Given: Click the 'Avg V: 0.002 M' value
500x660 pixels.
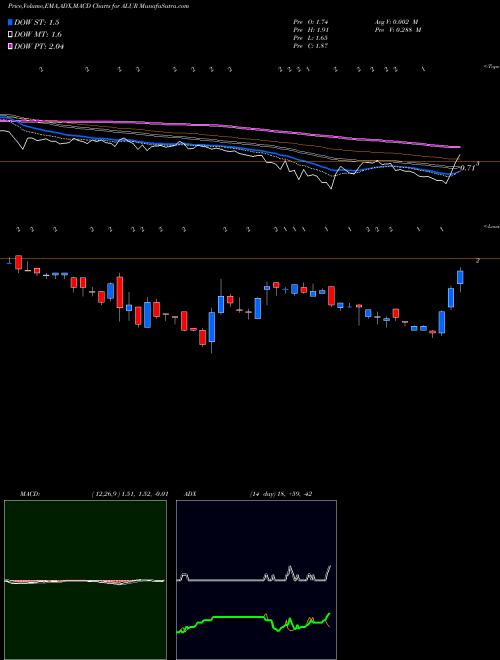Looking at the screenshot, I should coord(396,22).
